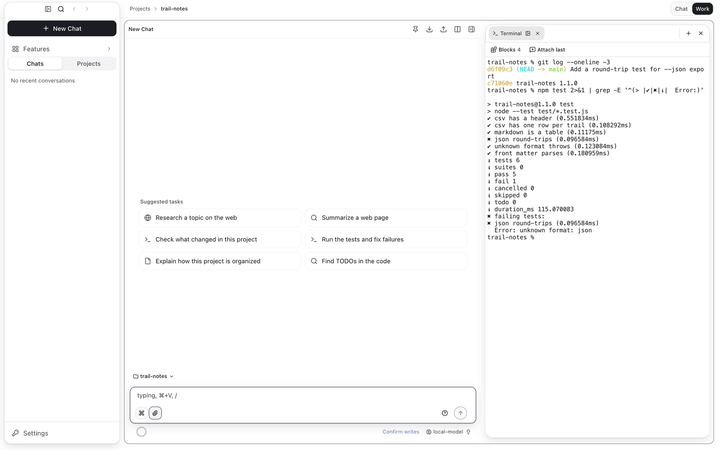Screen dimensions: 720x450
Task: Share the chat with the upload icon
Action: tap(443, 29)
